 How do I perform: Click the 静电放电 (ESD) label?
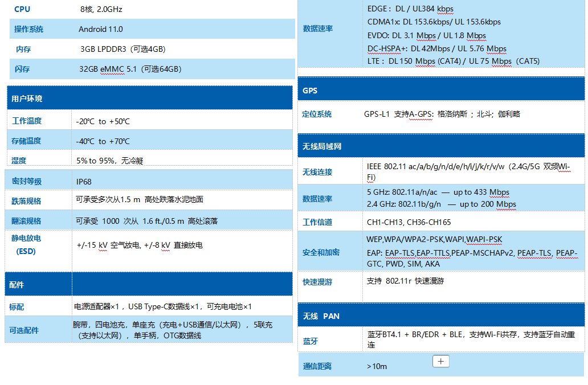pos(26,244)
